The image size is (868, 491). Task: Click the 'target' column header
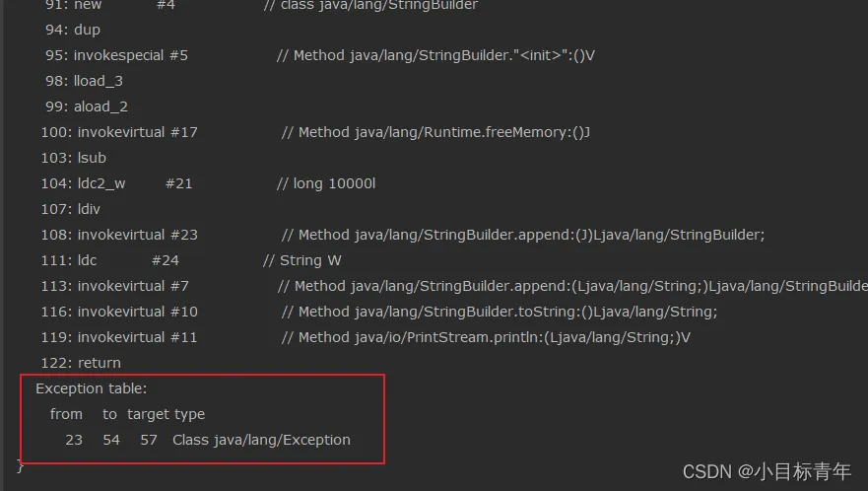click(x=149, y=414)
